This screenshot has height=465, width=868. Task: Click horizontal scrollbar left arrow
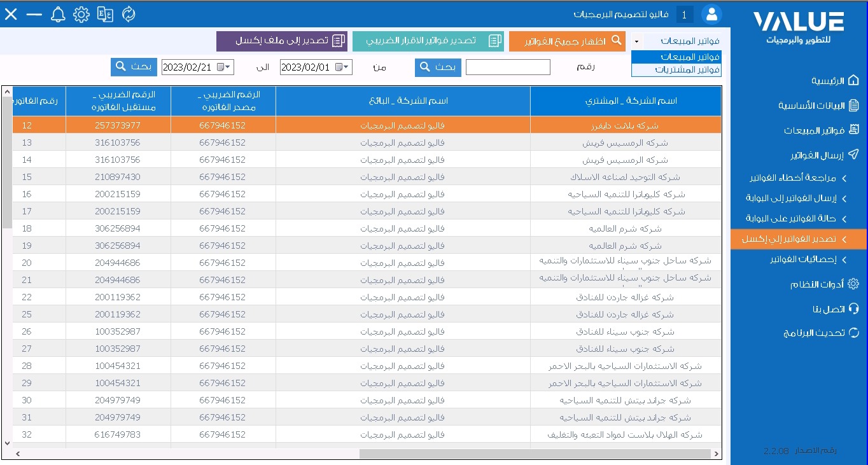tap(17, 454)
